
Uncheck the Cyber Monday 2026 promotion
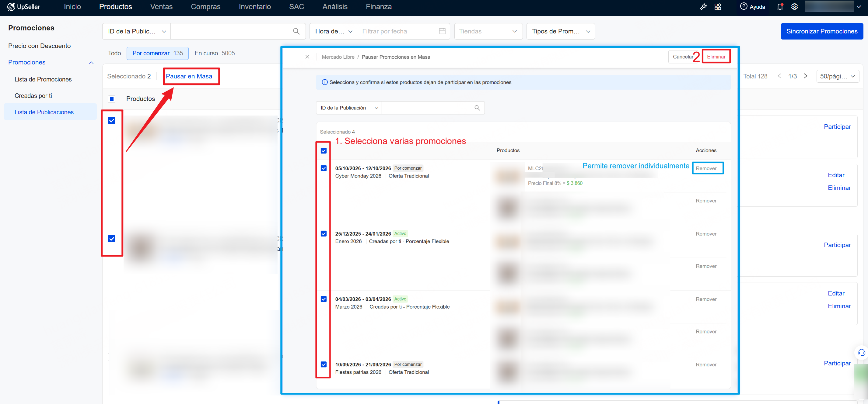324,168
